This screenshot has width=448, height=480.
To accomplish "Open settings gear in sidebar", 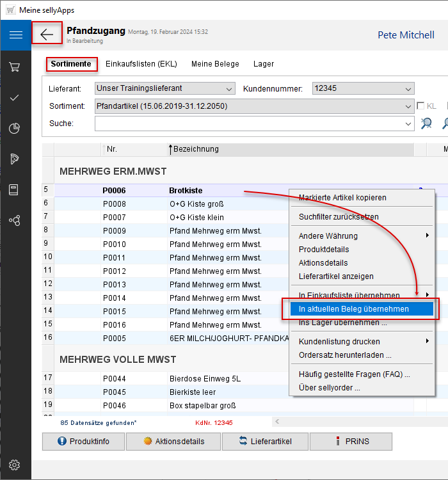I will point(15,465).
